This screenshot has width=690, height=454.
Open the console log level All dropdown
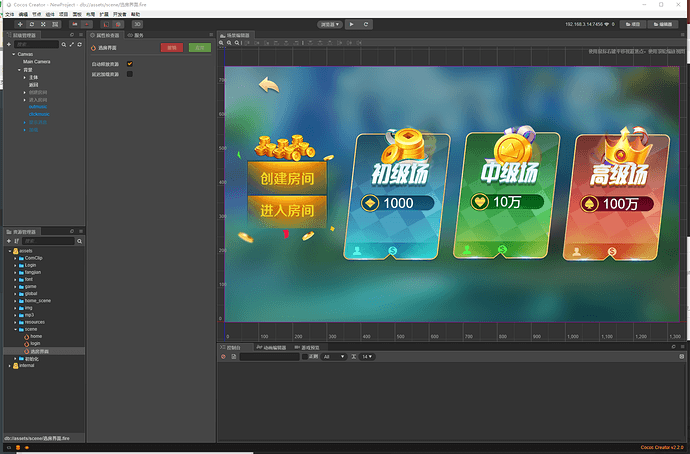tap(334, 357)
